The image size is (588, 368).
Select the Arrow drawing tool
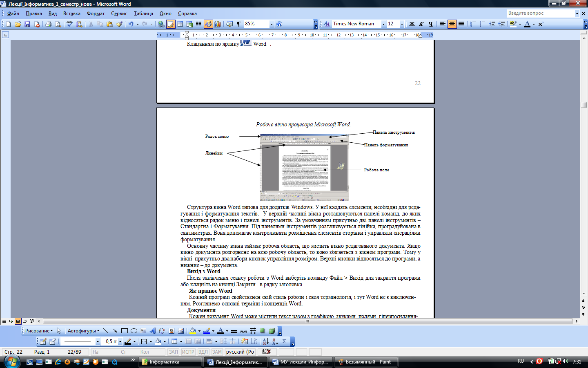click(x=115, y=331)
